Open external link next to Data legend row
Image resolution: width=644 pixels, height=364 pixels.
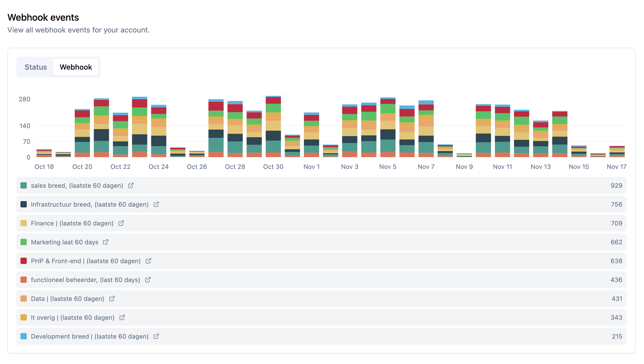coord(112,299)
